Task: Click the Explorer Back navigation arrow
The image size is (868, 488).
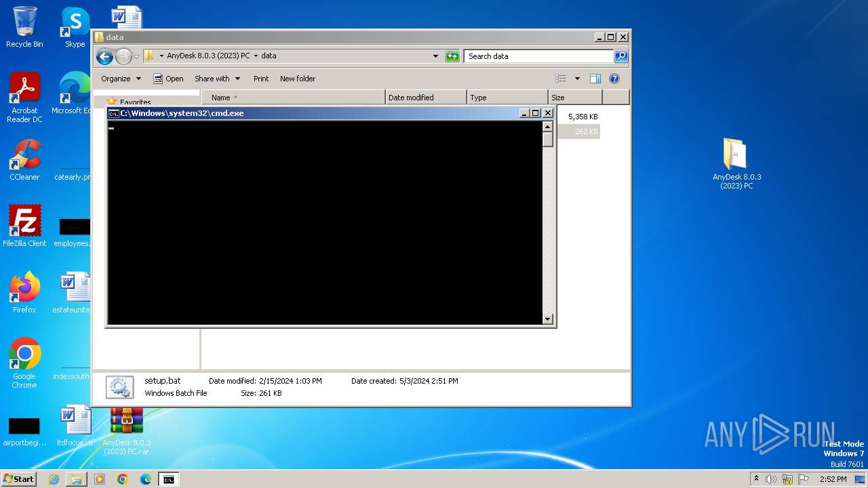Action: pos(104,56)
